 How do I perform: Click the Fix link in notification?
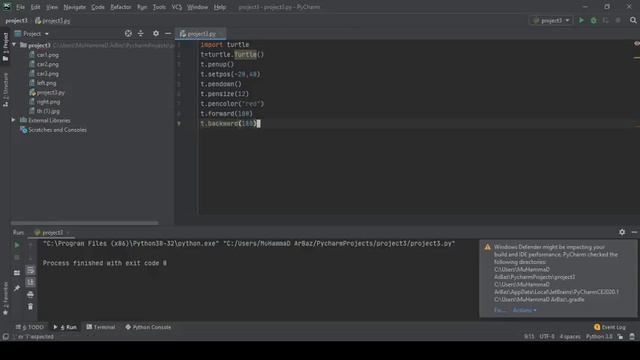[500, 310]
